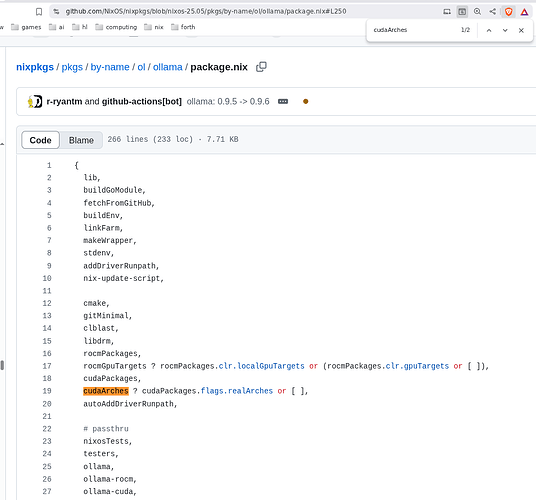Expand commit message ellipsis button
The width and height of the screenshot is (536, 500).
283,102
